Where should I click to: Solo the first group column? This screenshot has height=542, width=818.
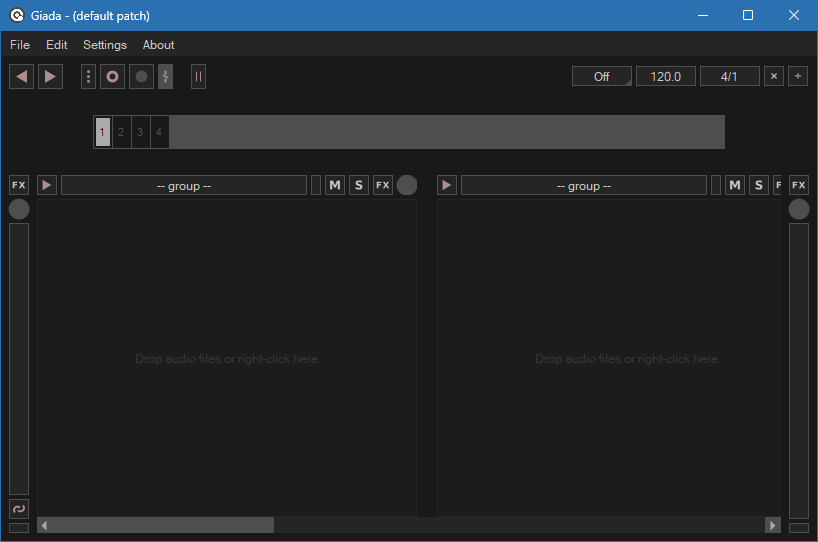359,185
